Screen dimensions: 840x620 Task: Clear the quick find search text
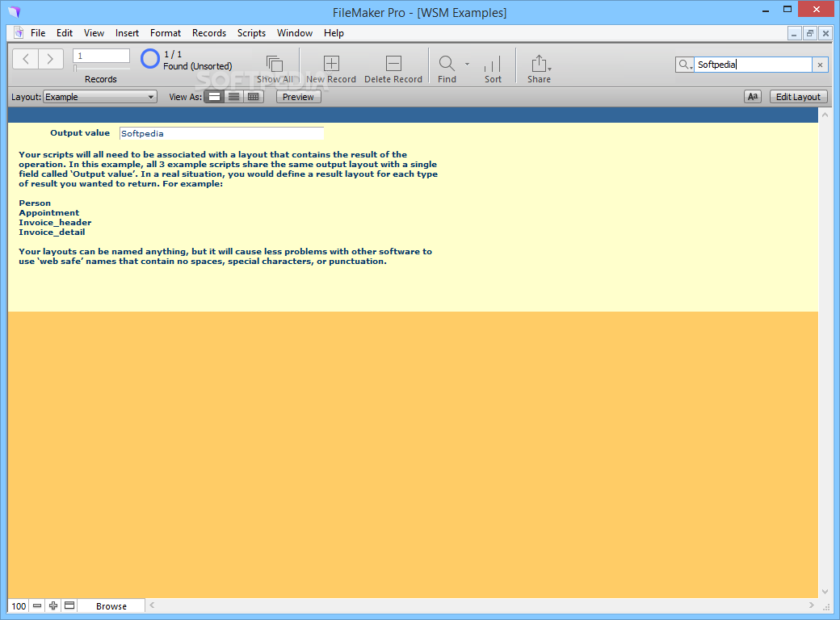coord(820,65)
